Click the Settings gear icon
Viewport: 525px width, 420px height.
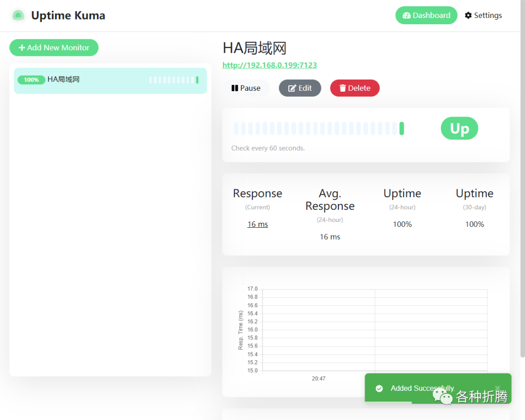point(468,16)
